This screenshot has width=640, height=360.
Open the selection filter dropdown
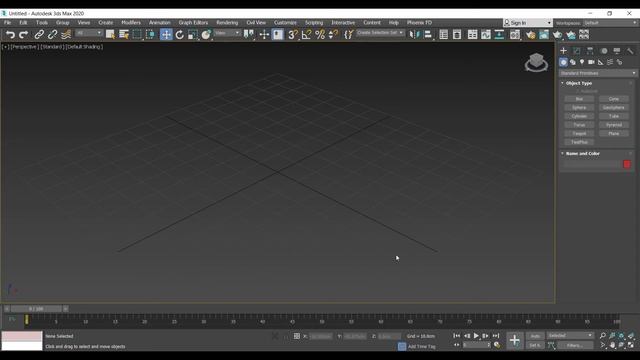pos(89,33)
